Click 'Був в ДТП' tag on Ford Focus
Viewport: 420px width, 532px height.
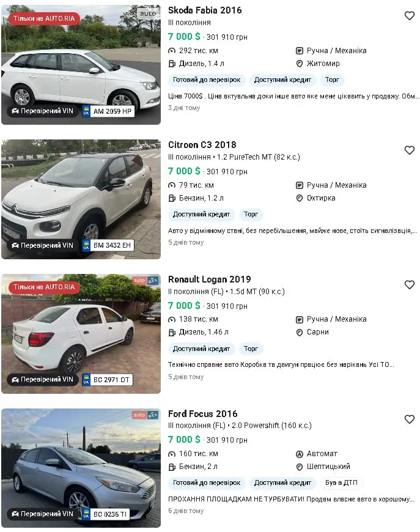point(341,483)
